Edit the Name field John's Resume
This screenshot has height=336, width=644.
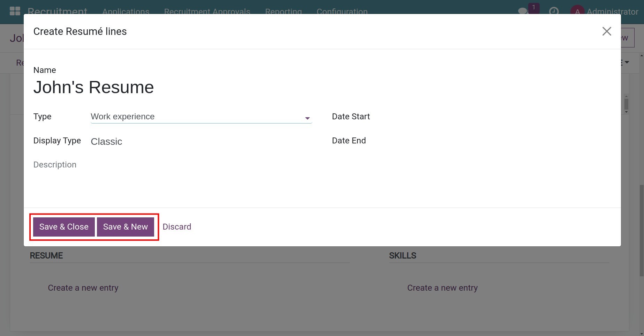tap(93, 87)
